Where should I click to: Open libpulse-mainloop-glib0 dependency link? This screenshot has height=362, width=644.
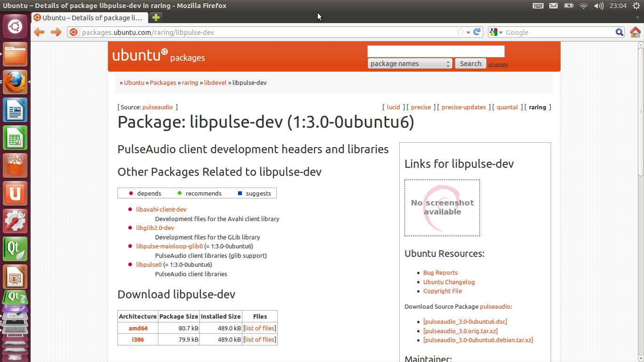(169, 246)
